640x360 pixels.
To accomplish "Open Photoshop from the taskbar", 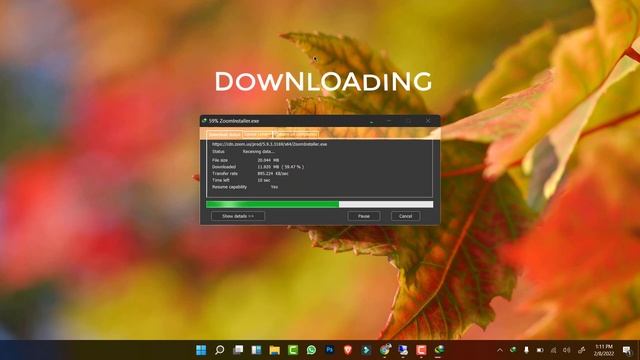I will [x=330, y=350].
